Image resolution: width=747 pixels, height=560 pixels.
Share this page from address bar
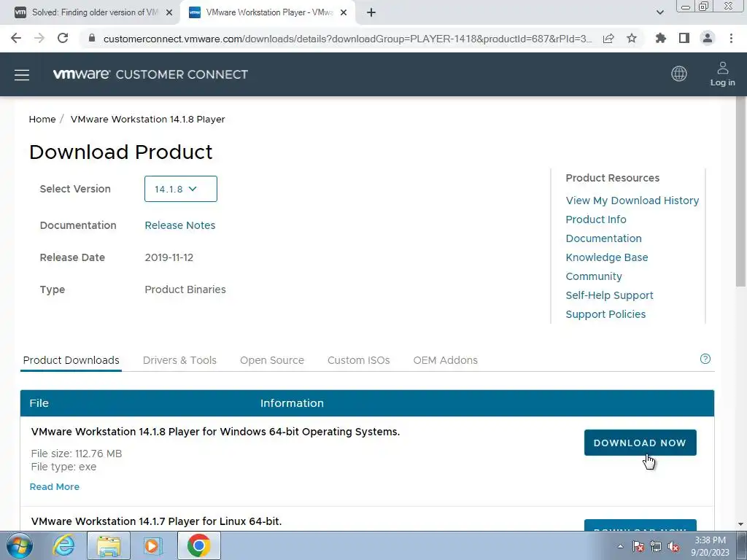(x=608, y=39)
